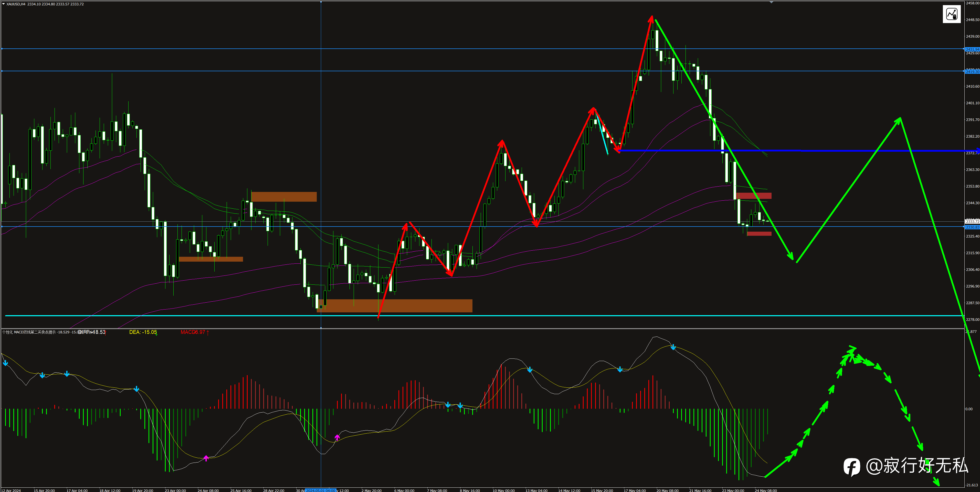Click the 2344.30 price scale value
980x492 pixels.
click(973, 203)
